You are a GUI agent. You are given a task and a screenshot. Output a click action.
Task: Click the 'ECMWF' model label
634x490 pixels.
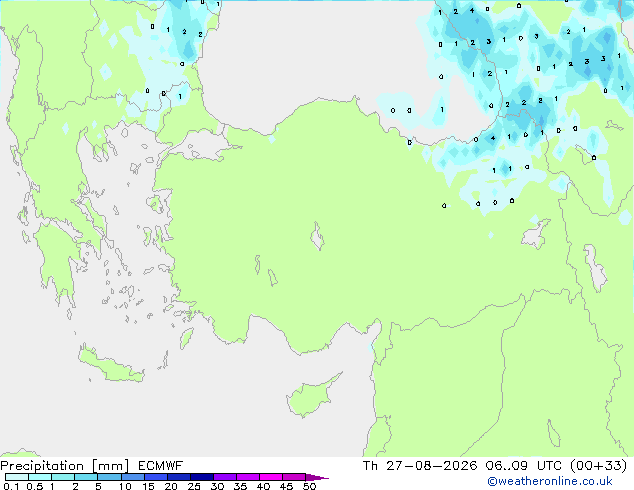[161, 466]
